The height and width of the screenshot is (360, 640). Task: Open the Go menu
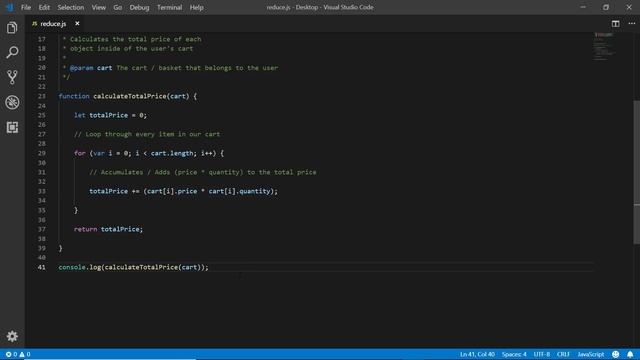click(x=118, y=7)
